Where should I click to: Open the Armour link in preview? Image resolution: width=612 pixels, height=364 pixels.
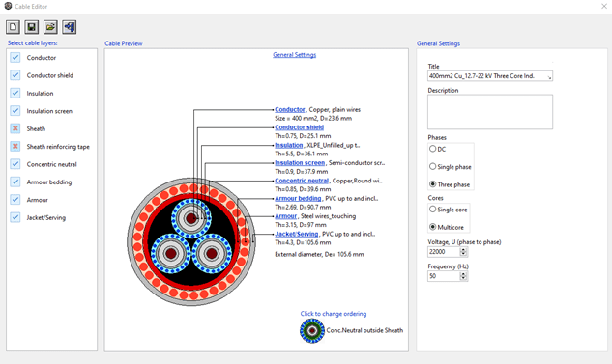pos(286,216)
